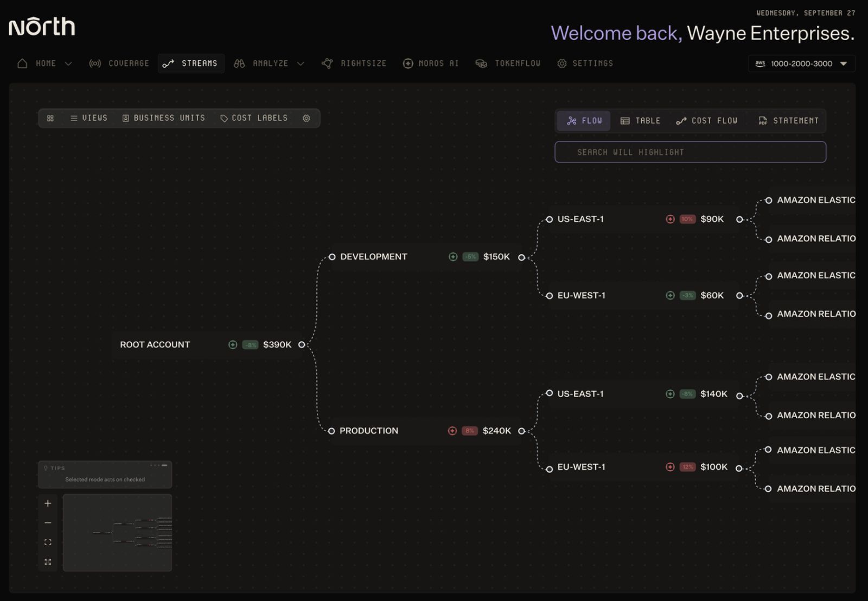Focus the Search Will Highlight field
868x601 pixels.
coord(690,152)
